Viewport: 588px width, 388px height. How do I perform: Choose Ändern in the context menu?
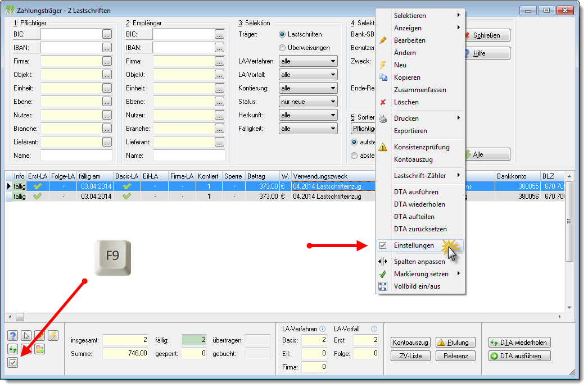click(420, 52)
